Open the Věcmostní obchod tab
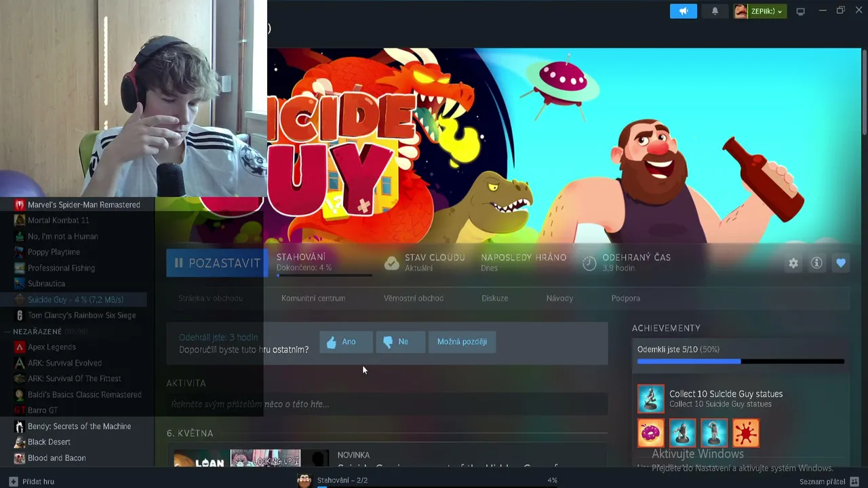This screenshot has height=488, width=868. pyautogui.click(x=414, y=298)
